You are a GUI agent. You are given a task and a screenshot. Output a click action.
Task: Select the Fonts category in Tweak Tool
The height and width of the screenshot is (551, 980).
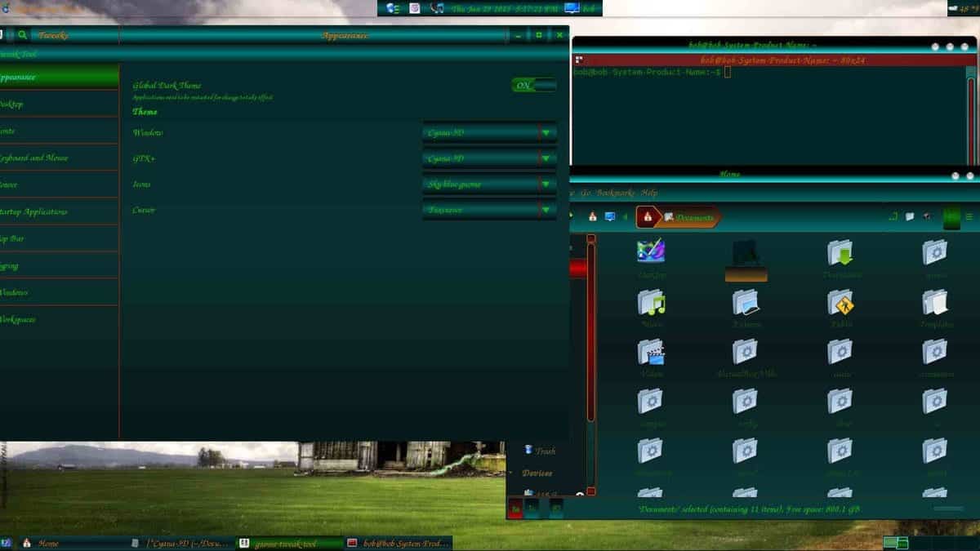pyautogui.click(x=59, y=131)
